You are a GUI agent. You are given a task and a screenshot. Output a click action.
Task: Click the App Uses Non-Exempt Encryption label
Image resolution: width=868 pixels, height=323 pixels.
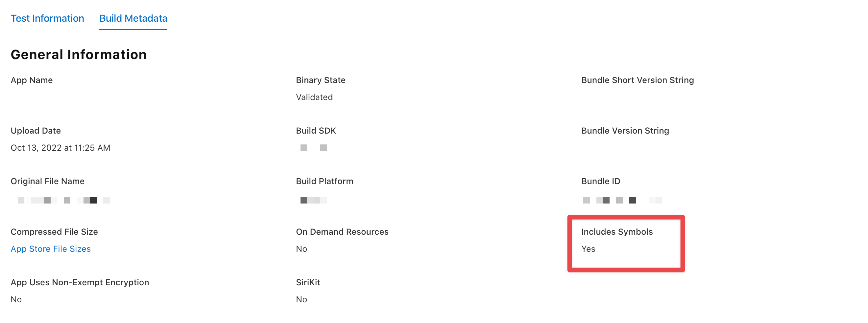tap(80, 282)
